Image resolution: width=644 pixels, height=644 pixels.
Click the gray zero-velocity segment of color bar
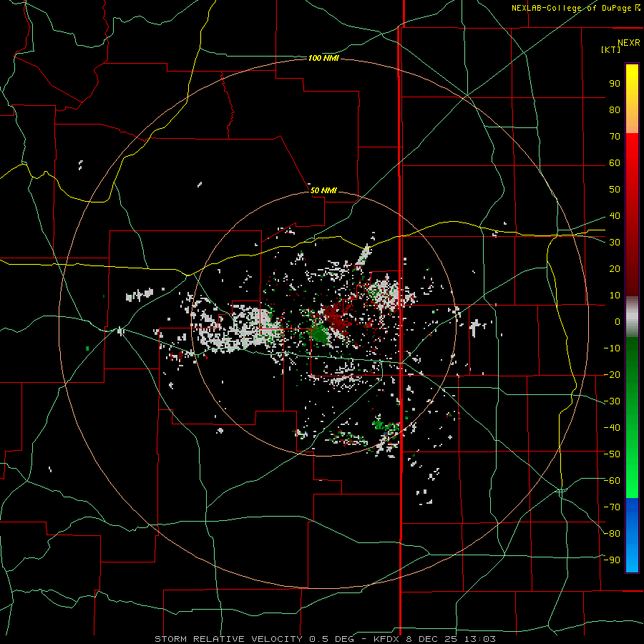pos(632,317)
